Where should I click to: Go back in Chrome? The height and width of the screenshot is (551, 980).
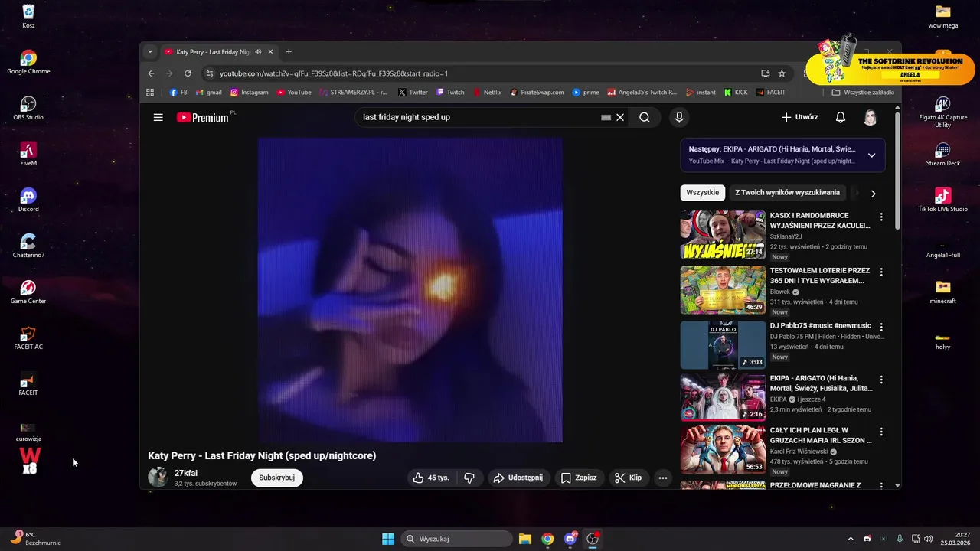click(x=151, y=73)
